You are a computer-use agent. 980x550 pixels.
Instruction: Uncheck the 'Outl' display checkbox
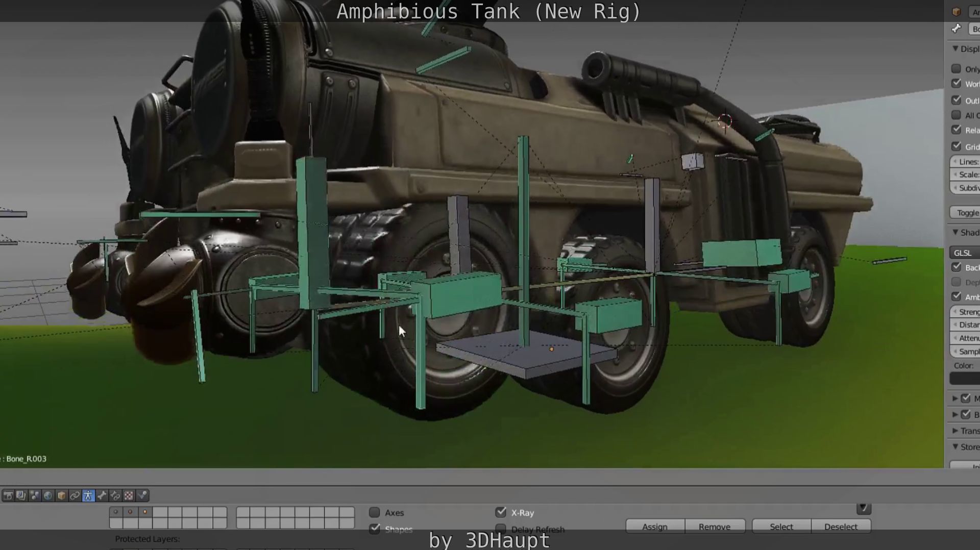point(956,101)
